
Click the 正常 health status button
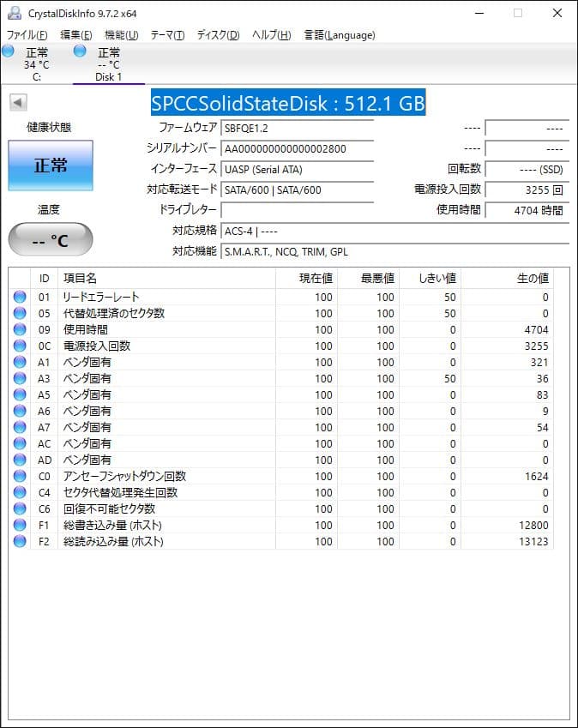point(51,165)
